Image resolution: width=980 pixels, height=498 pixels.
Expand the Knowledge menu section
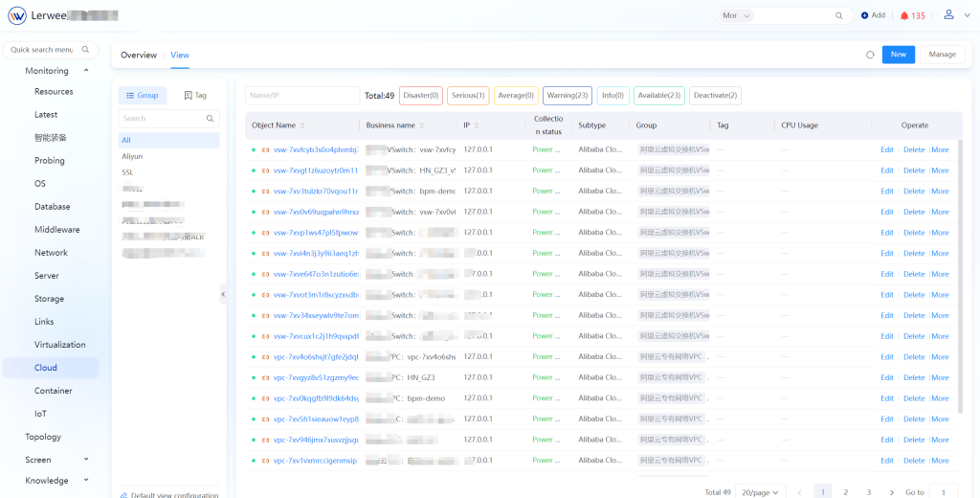[86, 481]
